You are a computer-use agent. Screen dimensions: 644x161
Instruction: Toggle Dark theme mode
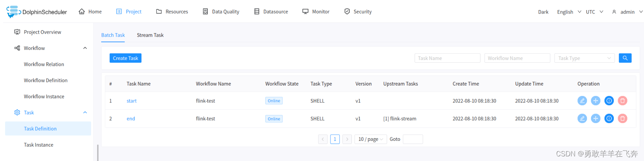tap(543, 12)
